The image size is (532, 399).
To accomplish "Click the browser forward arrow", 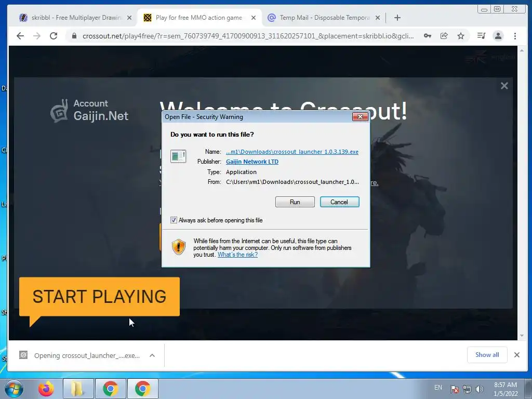I will (37, 36).
